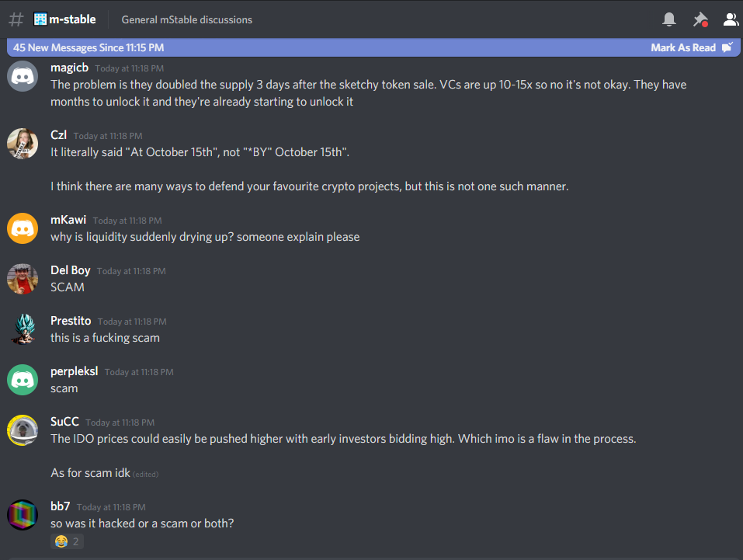Click the notification bell icon
The image size is (743, 560).
click(x=669, y=19)
